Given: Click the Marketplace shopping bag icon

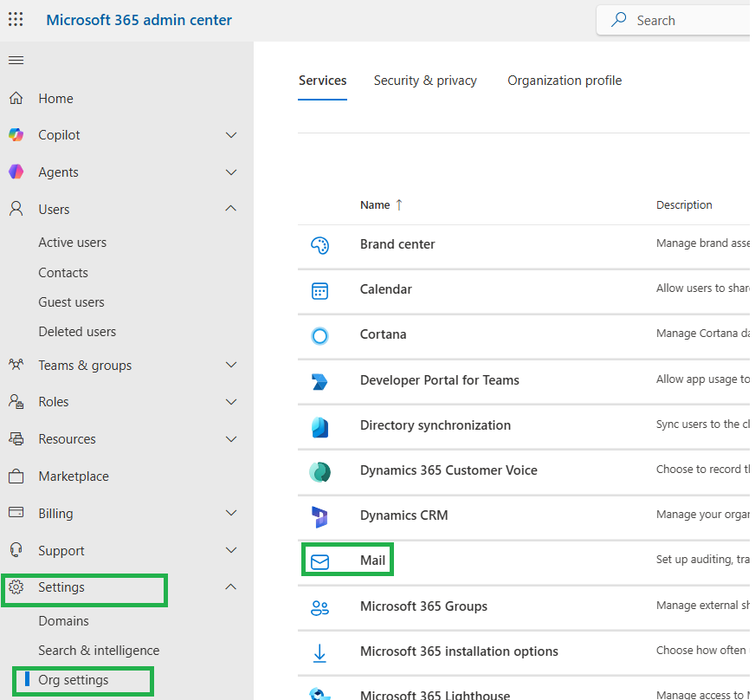Looking at the screenshot, I should click(x=16, y=476).
